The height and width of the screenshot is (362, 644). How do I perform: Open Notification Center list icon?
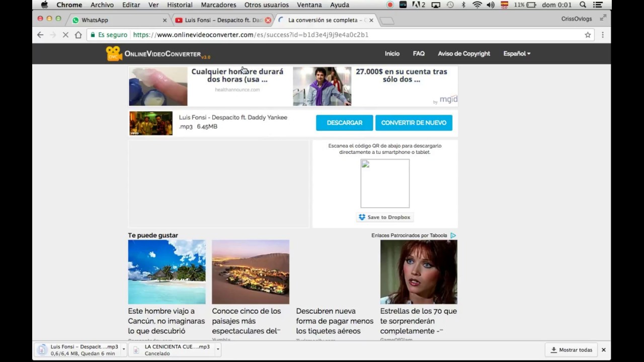click(598, 5)
